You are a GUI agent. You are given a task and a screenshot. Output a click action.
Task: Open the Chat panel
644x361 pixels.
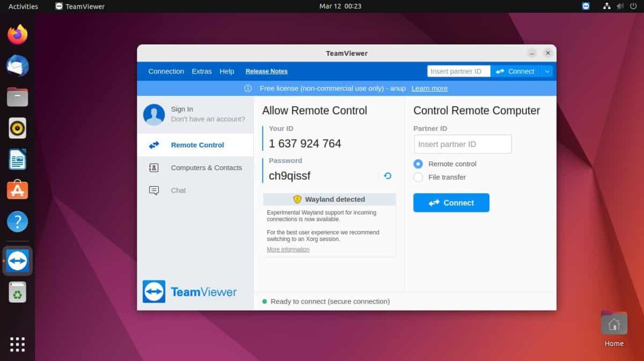[179, 190]
